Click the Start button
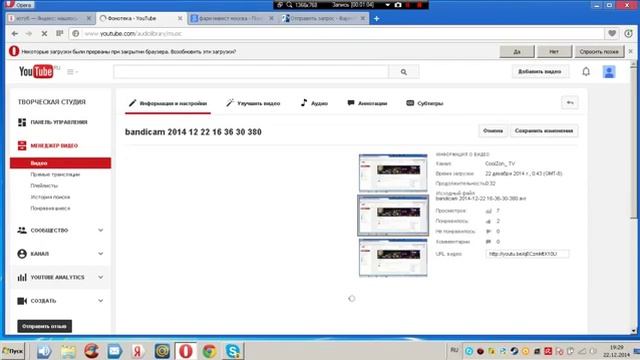Screen dimensions: 640x360 click(x=13, y=351)
